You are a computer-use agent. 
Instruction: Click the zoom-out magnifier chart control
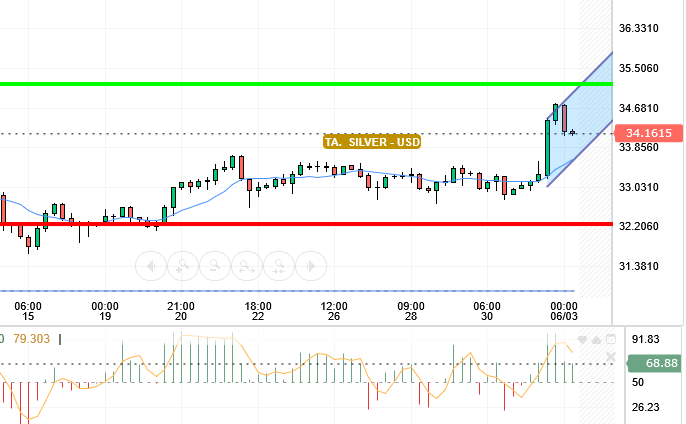coord(215,266)
